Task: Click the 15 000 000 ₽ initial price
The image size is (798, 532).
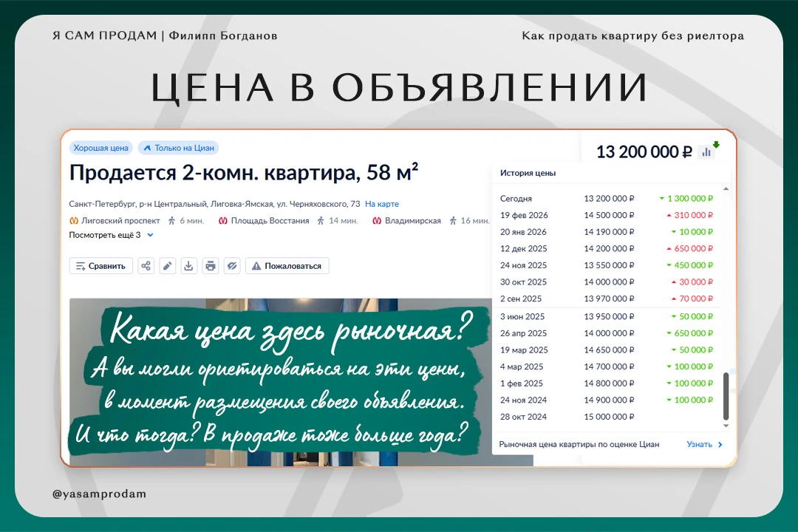Action: [609, 417]
